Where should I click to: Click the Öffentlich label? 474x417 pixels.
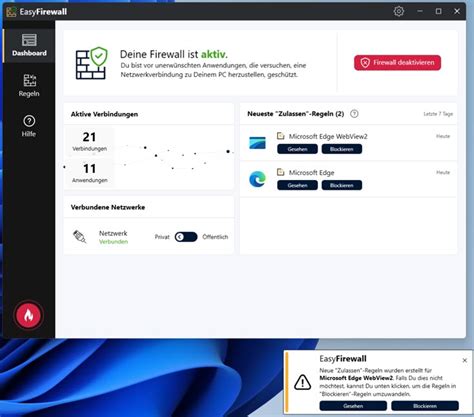point(215,237)
